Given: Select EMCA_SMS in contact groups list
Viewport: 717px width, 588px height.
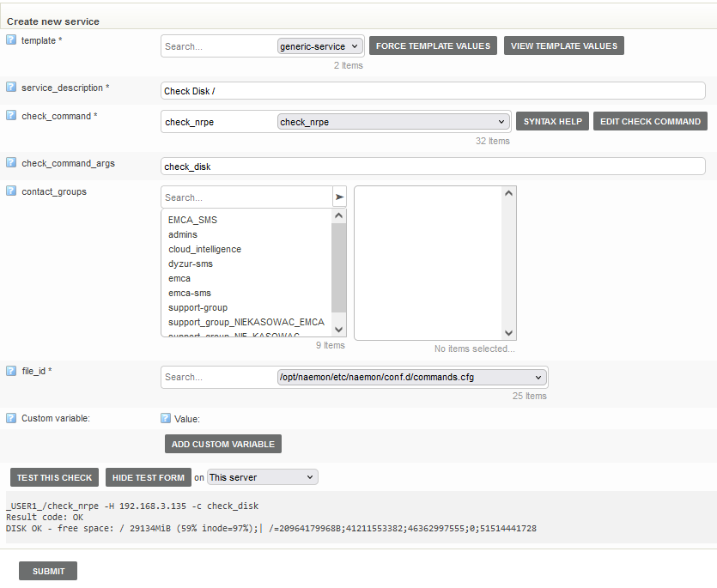Looking at the screenshot, I should tap(192, 220).
